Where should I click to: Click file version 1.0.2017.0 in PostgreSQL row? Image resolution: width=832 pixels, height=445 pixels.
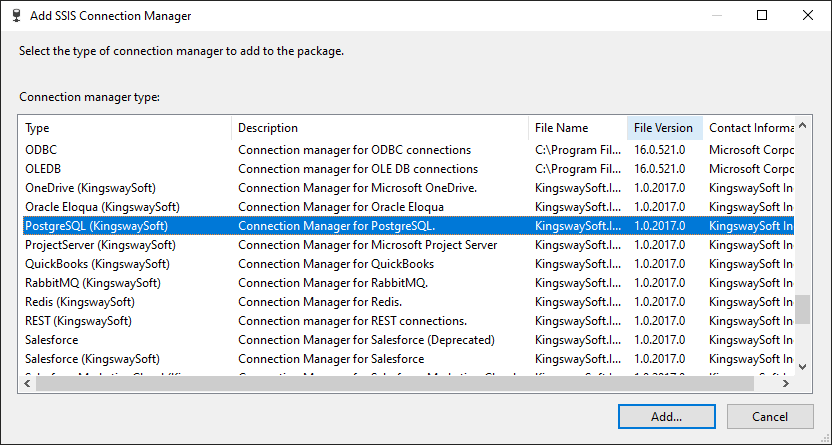pyautogui.click(x=660, y=226)
